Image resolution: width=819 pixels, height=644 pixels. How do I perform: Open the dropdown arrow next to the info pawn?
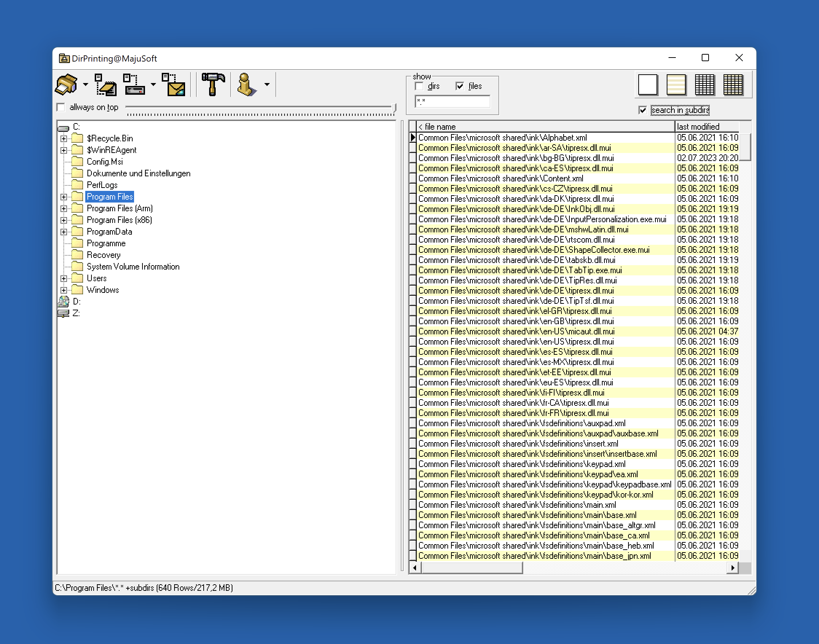tap(267, 85)
